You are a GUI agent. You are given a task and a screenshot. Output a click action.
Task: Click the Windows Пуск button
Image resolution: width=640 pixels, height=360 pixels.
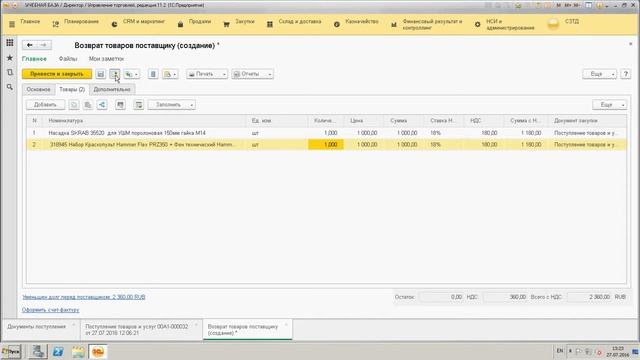point(11,351)
